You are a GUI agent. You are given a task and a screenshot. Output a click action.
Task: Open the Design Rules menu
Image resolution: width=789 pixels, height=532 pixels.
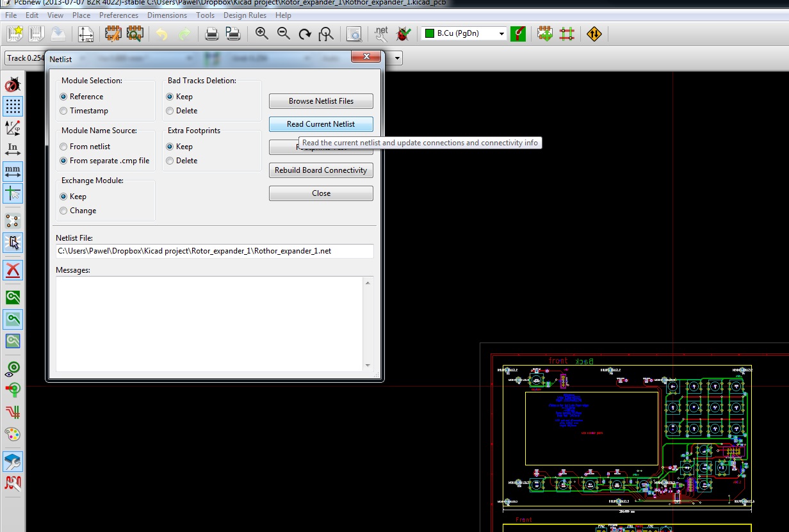[x=244, y=15]
